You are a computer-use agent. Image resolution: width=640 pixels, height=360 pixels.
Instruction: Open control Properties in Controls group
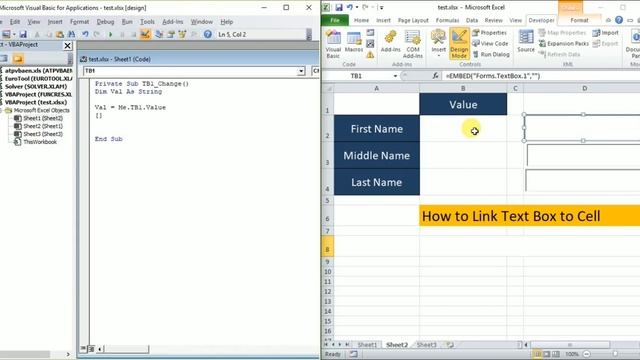tap(489, 33)
